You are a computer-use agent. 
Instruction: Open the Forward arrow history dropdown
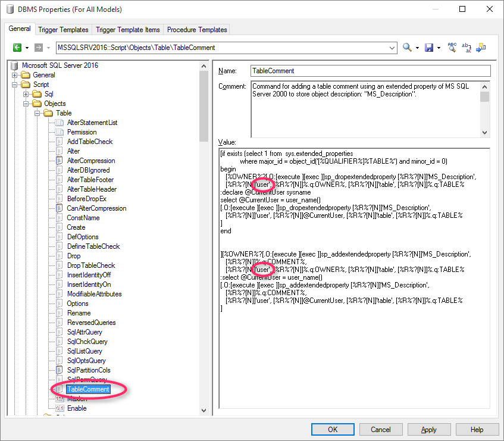(49, 48)
